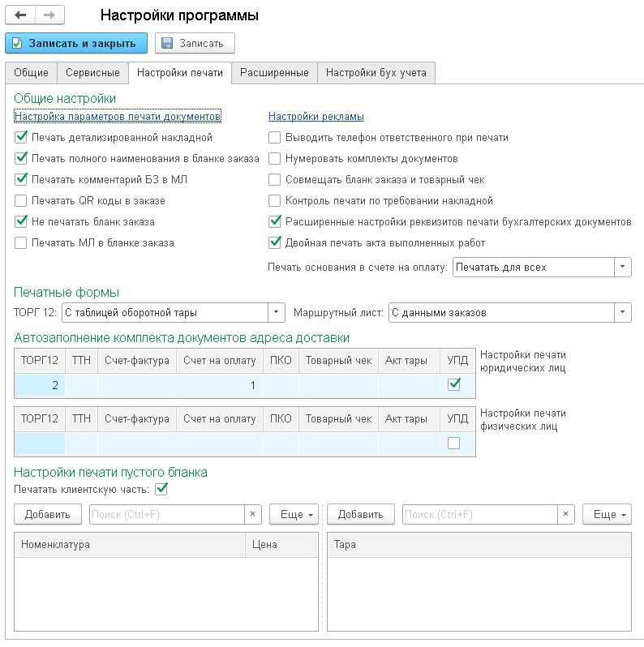
Task: Toggle УПД checkbox for юридических лиц row
Action: [x=453, y=384]
